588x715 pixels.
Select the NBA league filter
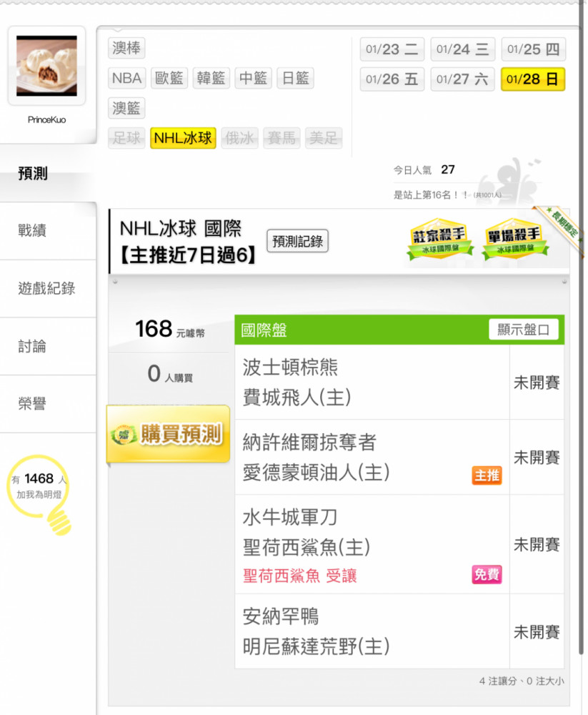(x=126, y=78)
